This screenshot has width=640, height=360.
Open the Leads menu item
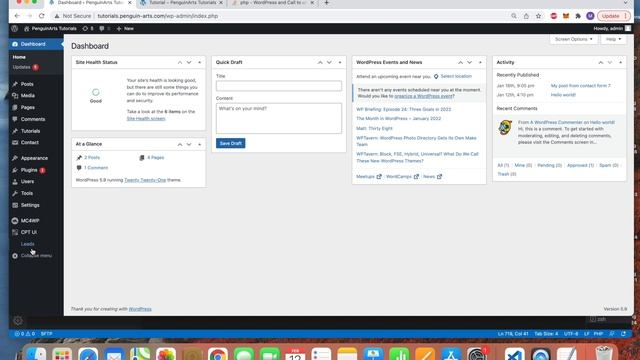tap(27, 244)
